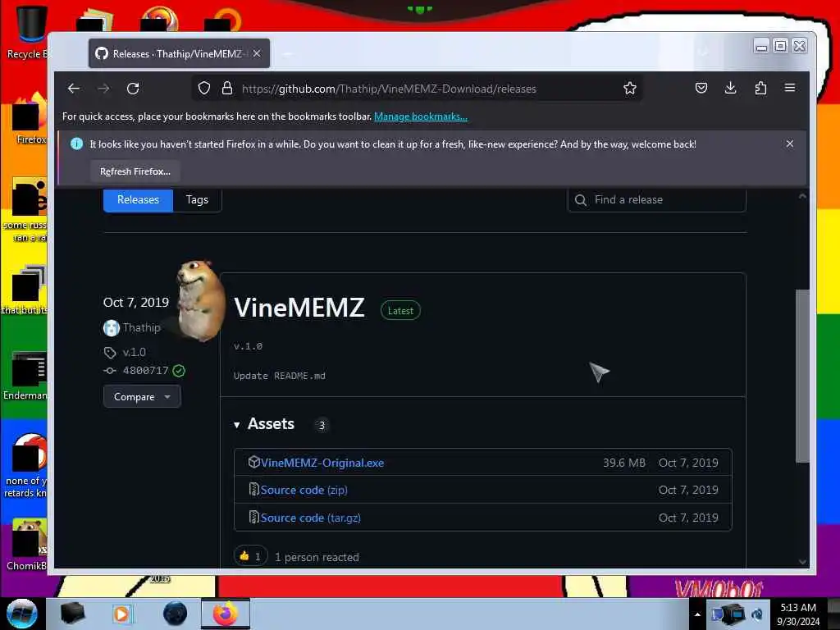Open the tracking protection shield icon
Screen dimensions: 840x630
204,89
